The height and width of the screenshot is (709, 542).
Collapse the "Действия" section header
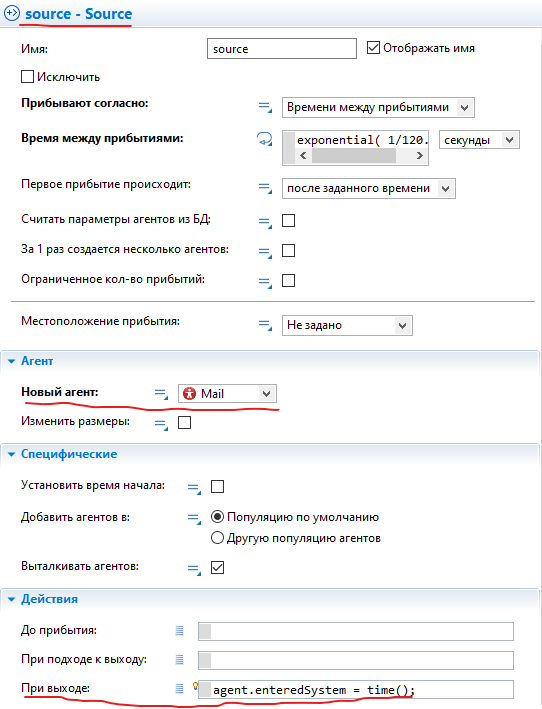coord(12,600)
